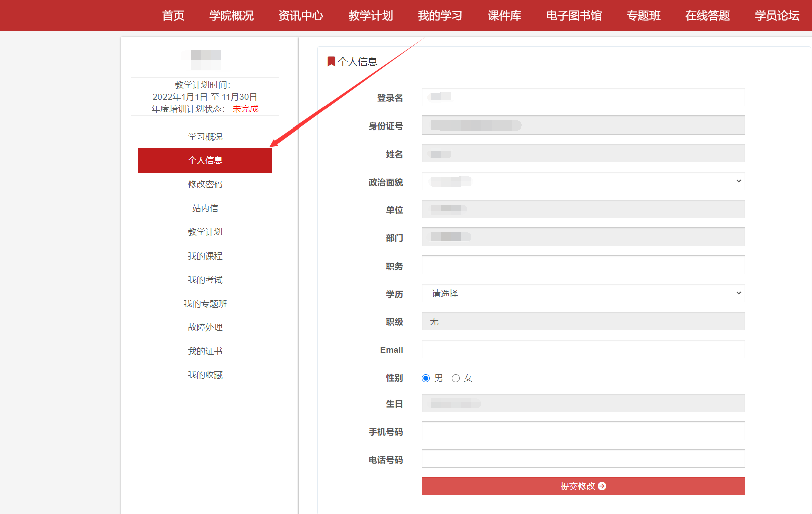Open 故障处理 in the sidebar

tap(205, 327)
